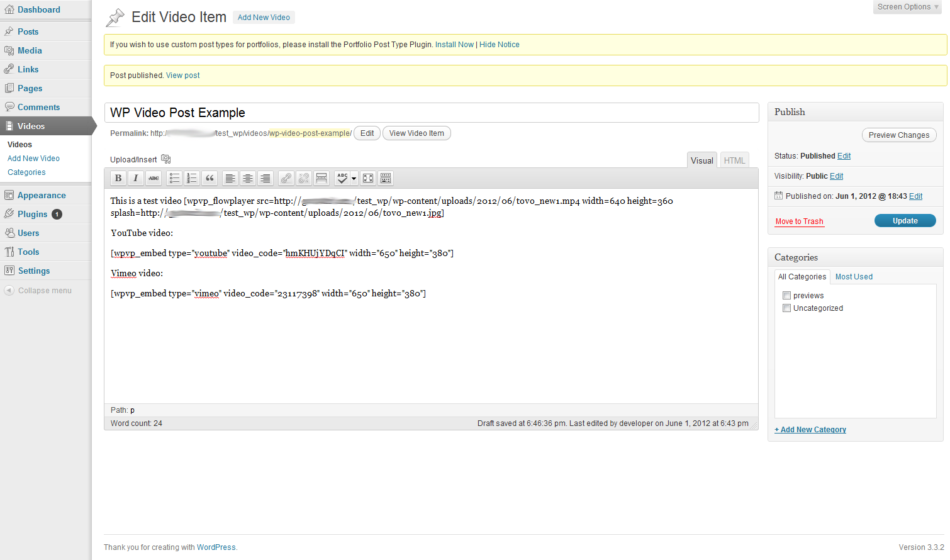Insert an unordered bullet list
Image resolution: width=950 pixels, height=560 pixels.
pos(174,178)
